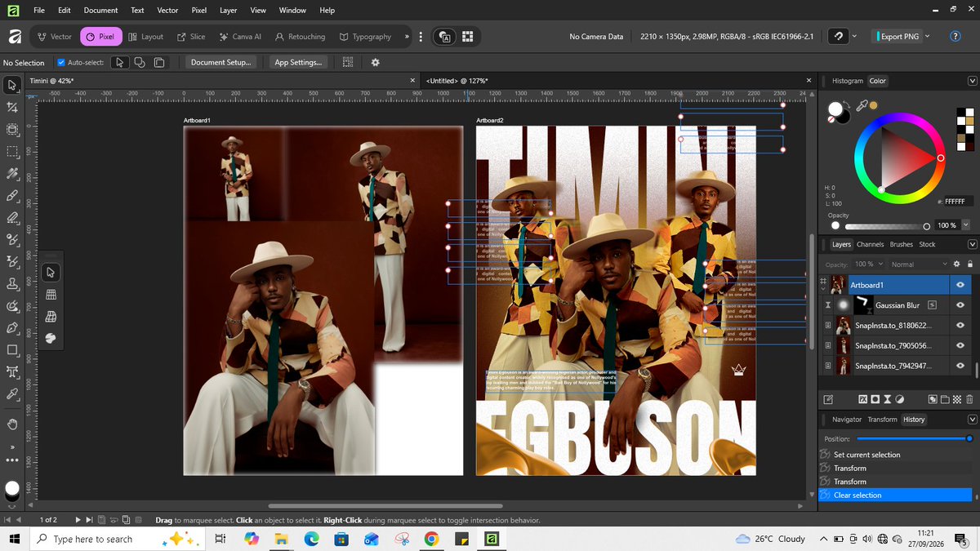The width and height of the screenshot is (980, 551).
Task: Expand the Export PNG dropdown arrow
Action: click(x=927, y=37)
